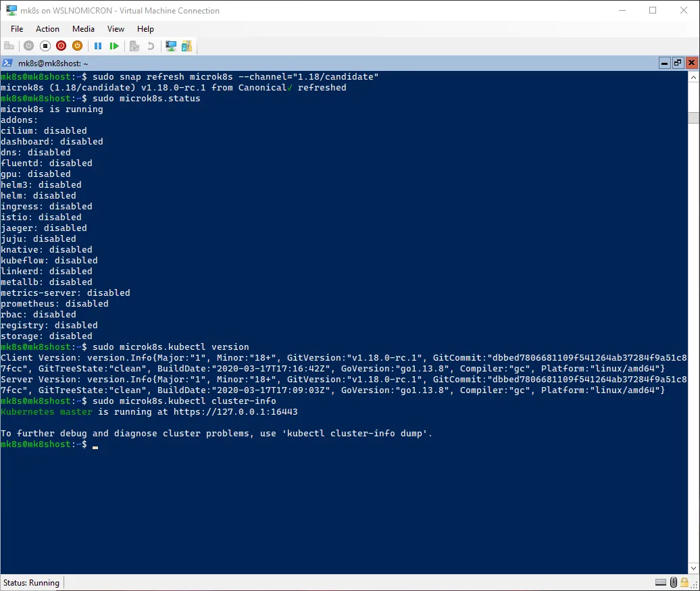This screenshot has width=700, height=591.
Task: Open the Media menu
Action: coord(83,29)
